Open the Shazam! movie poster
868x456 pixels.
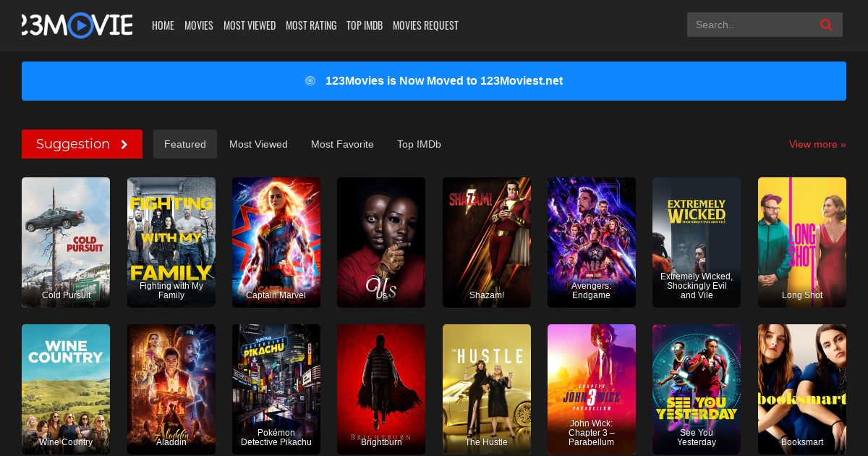pyautogui.click(x=487, y=242)
